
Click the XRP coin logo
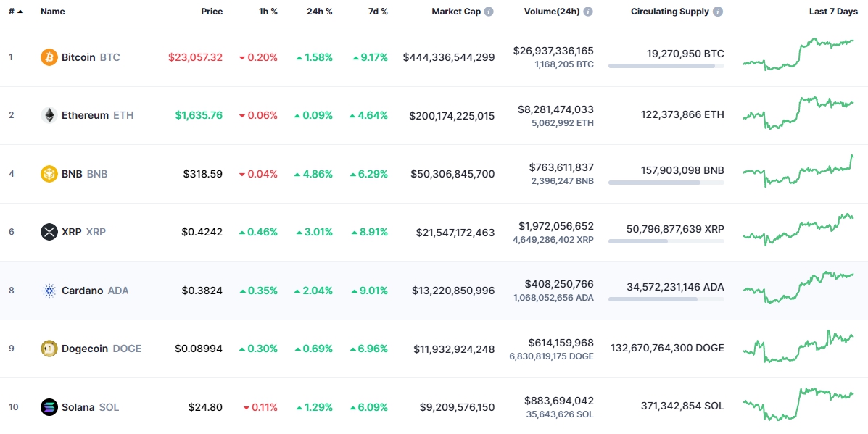pyautogui.click(x=49, y=232)
